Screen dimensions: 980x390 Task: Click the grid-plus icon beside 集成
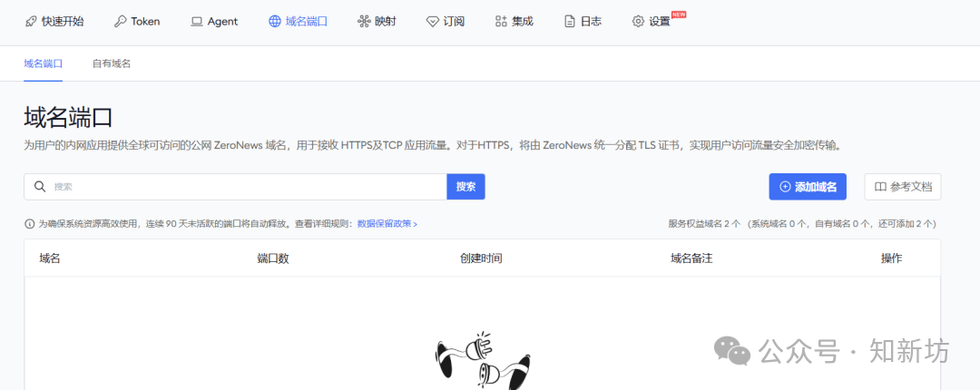(x=501, y=21)
